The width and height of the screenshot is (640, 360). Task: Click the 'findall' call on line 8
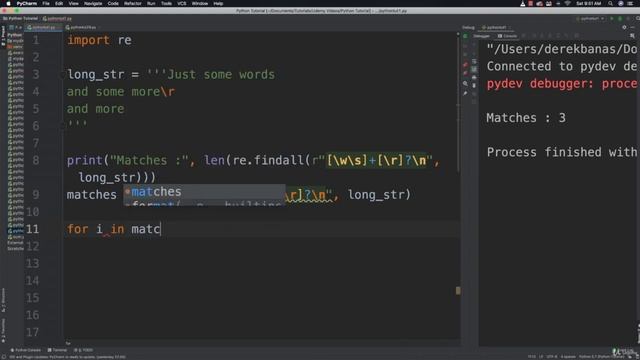(x=279, y=160)
